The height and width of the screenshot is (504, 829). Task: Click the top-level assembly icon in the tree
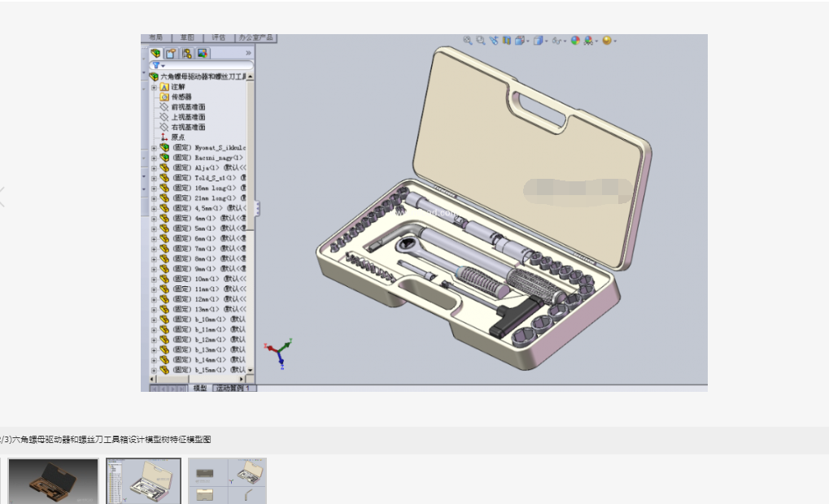pos(154,76)
